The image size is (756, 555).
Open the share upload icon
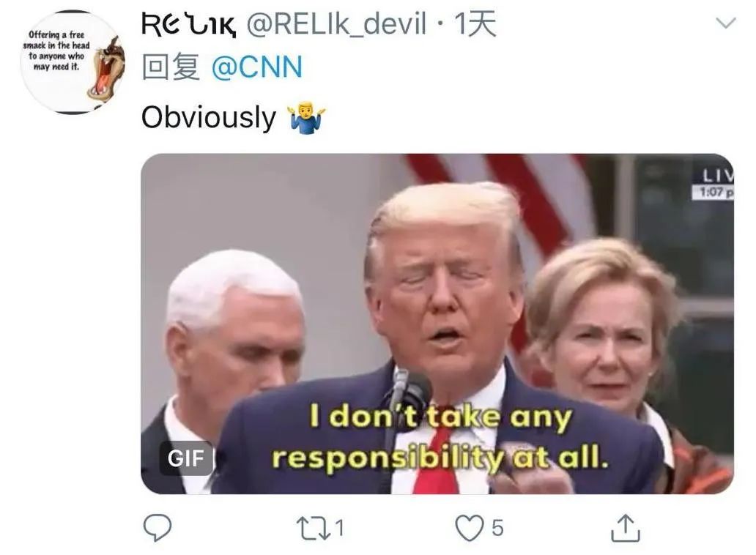626,528
